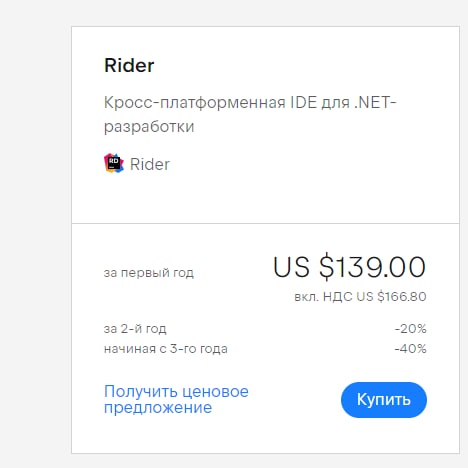Click the word разработки in the description
The image size is (468, 468).
click(x=149, y=127)
